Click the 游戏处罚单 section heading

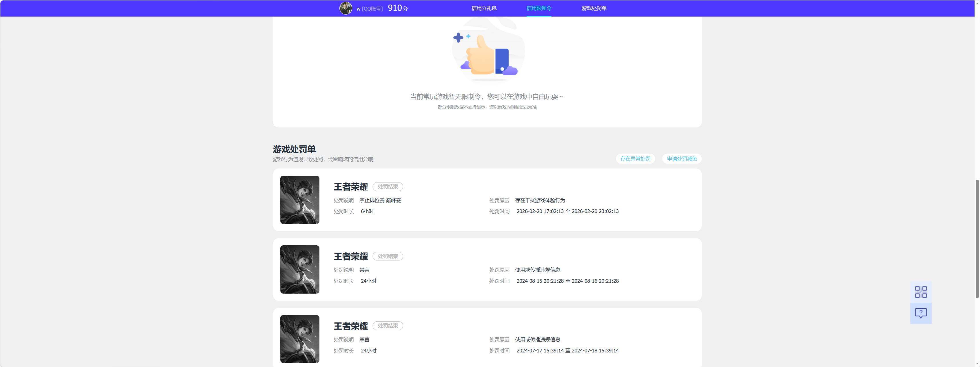coord(294,149)
